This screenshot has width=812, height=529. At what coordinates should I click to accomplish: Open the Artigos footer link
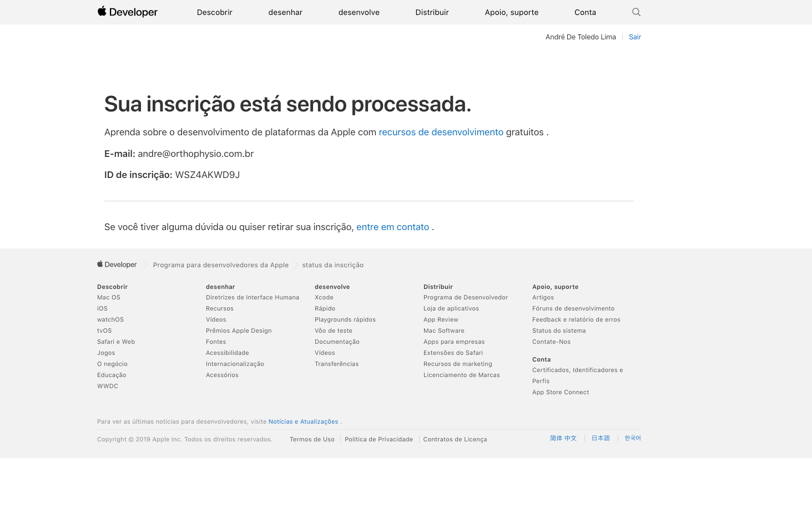coord(543,297)
